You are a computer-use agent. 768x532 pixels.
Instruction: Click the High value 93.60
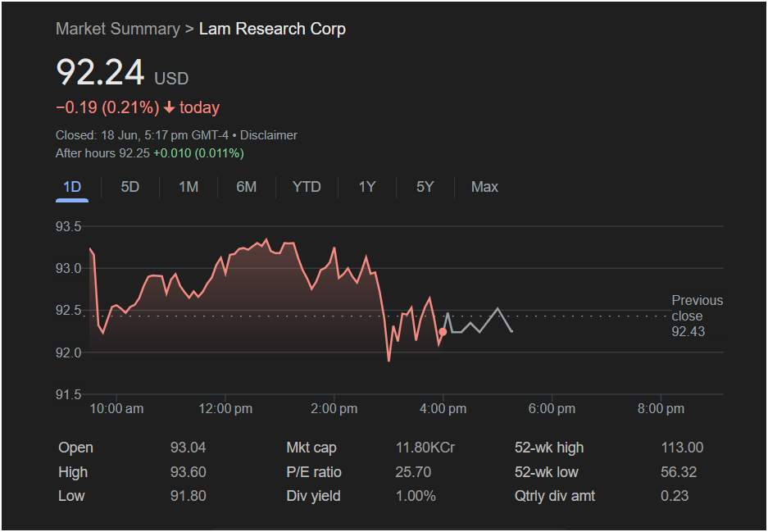[x=188, y=472]
